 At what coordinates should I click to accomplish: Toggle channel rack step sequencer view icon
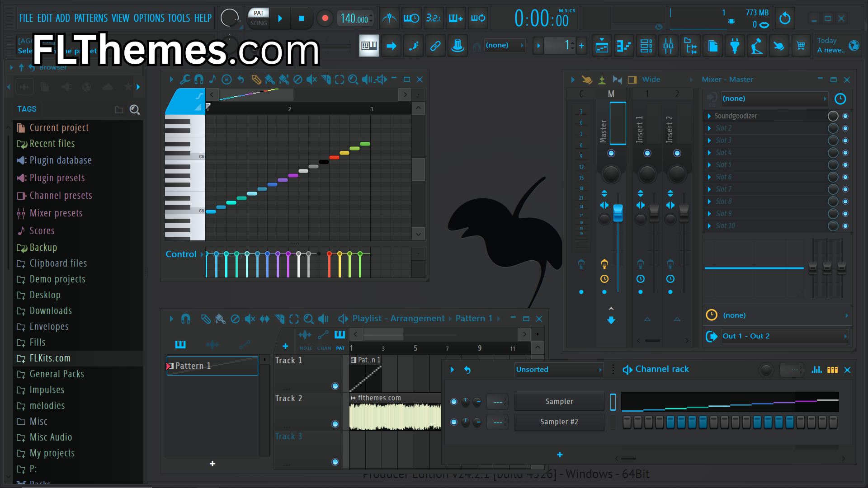click(x=832, y=370)
